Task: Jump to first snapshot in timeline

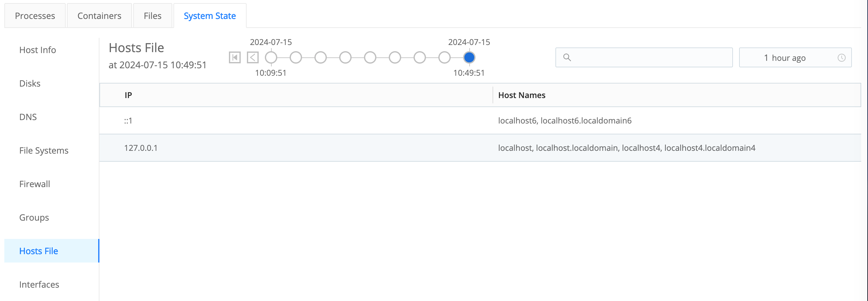Action: (235, 57)
